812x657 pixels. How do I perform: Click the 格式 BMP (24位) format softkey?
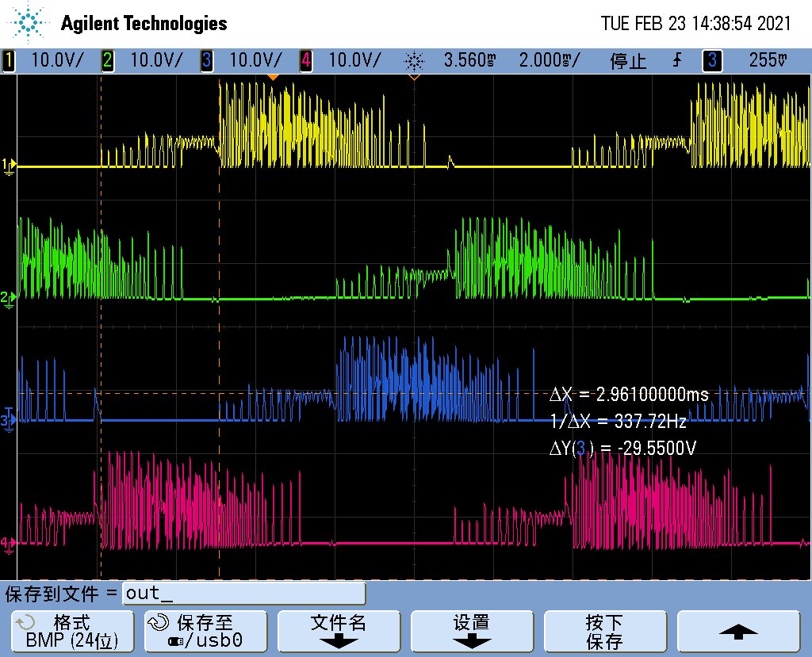pyautogui.click(x=72, y=631)
